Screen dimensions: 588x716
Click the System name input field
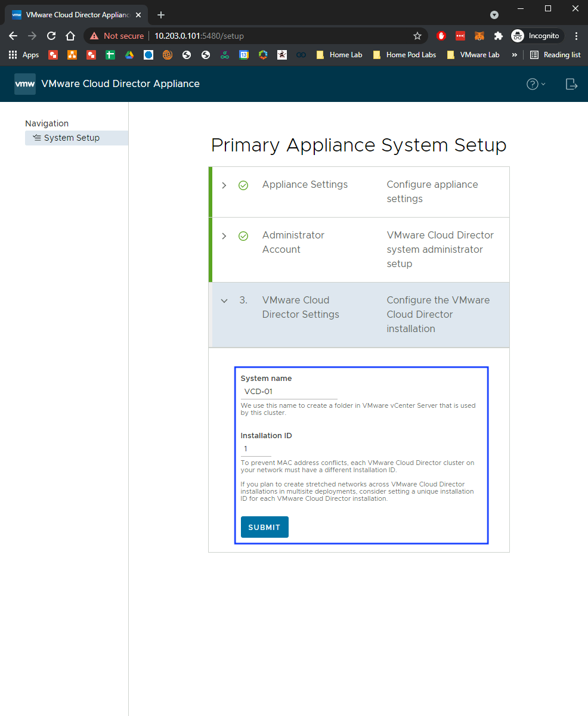tap(289, 392)
